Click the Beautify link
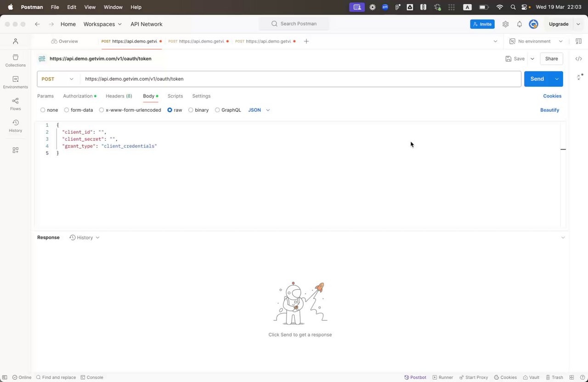Screen dimensions: 588x382 pos(550,110)
